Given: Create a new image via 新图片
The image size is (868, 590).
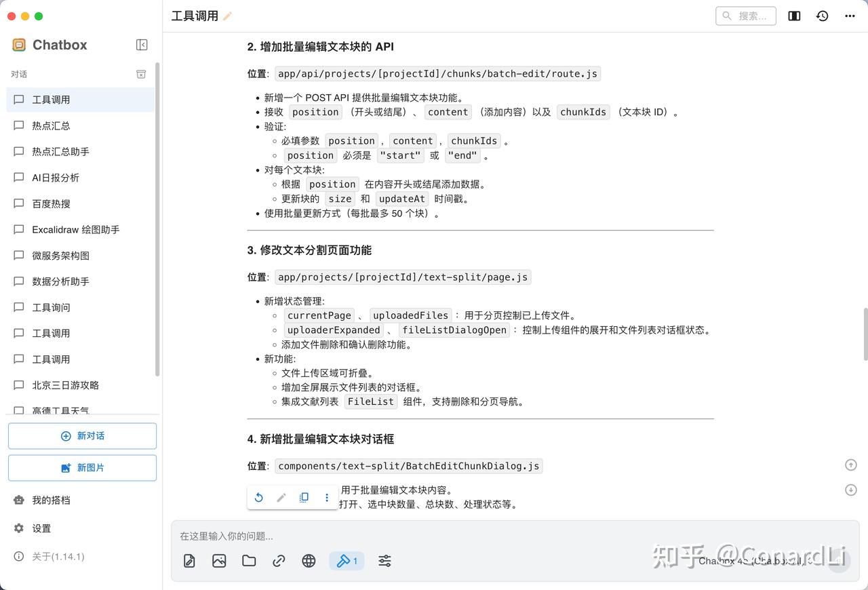Looking at the screenshot, I should [x=82, y=467].
